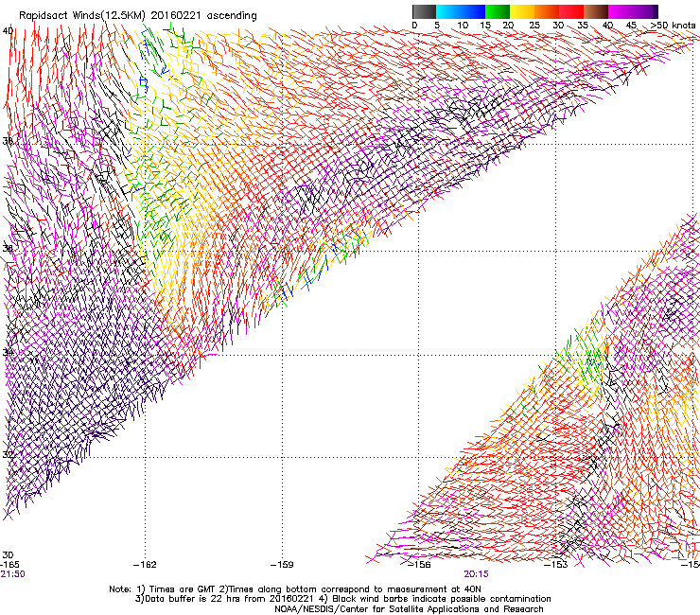
Task: Click the pass time '20:15'
Action: [x=476, y=574]
